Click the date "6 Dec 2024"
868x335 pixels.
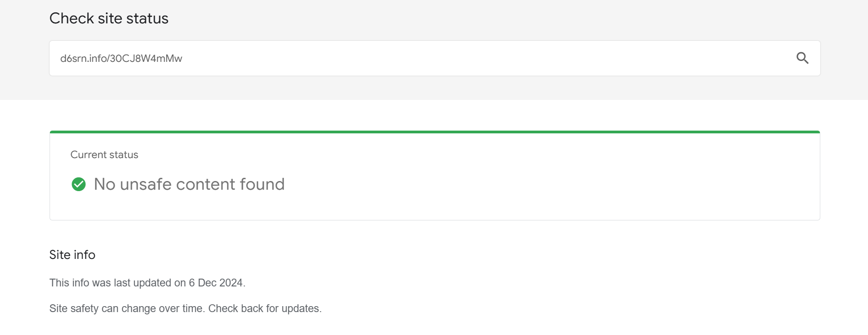tap(216, 283)
